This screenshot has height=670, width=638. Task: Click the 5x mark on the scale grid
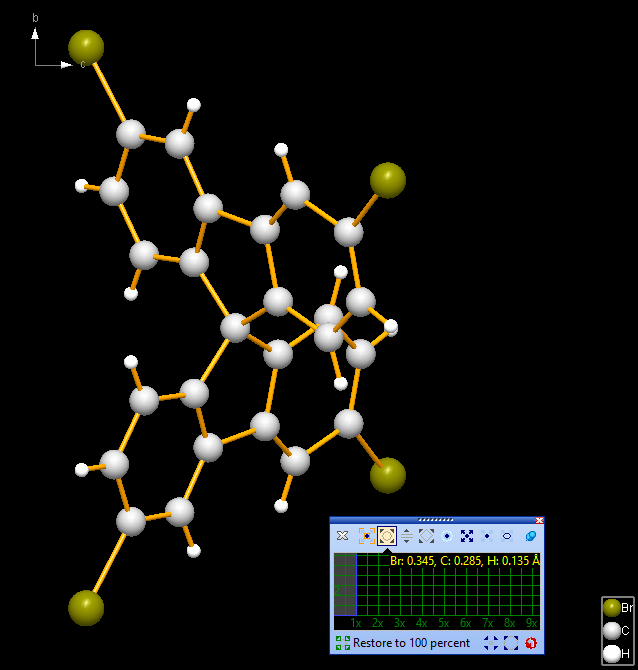coord(443,623)
